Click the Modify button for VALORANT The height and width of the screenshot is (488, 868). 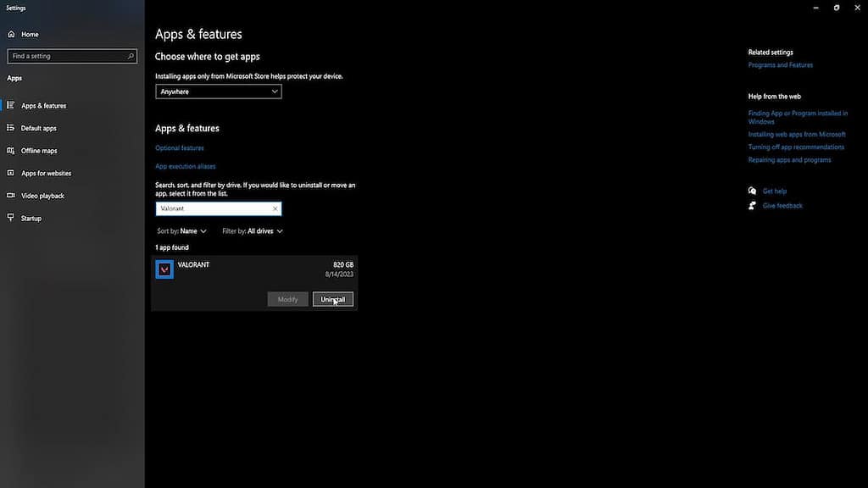point(287,299)
